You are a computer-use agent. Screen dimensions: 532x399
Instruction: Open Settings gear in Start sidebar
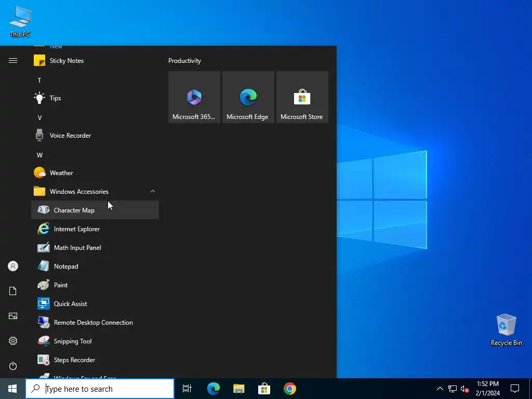coord(13,341)
